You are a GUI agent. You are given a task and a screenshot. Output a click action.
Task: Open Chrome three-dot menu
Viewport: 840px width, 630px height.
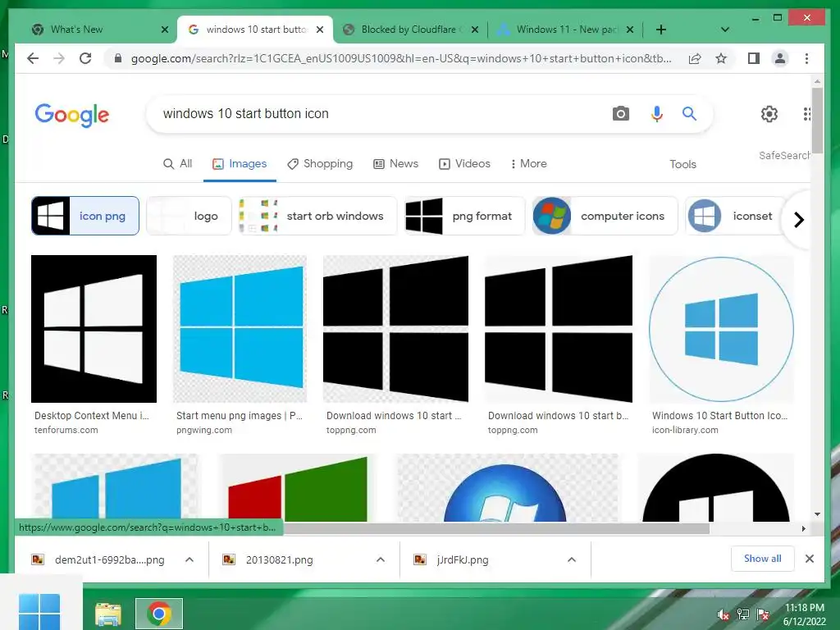coord(807,58)
